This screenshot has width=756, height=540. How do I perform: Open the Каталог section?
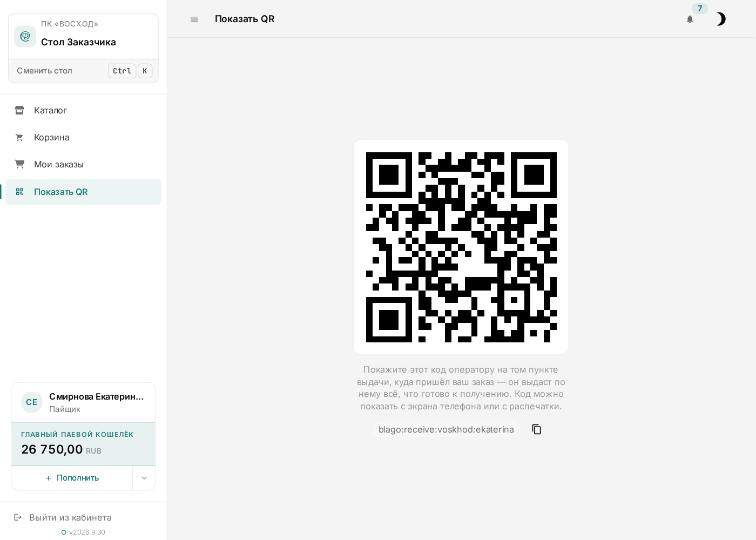click(83, 110)
